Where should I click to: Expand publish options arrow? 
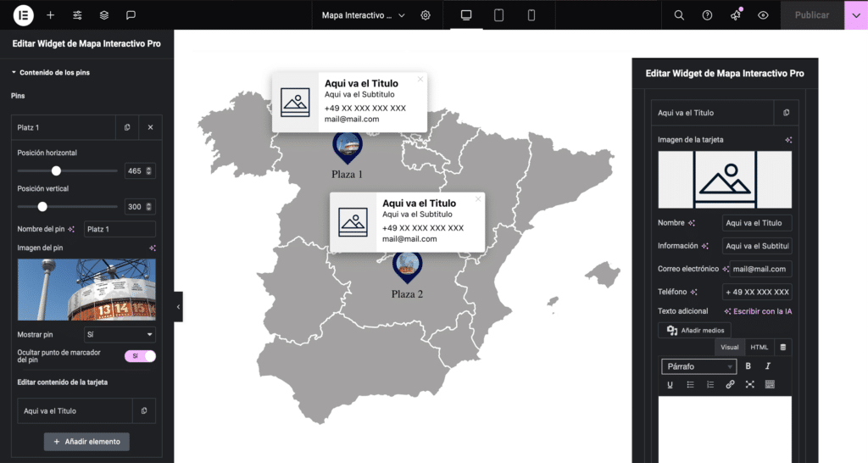coord(856,15)
